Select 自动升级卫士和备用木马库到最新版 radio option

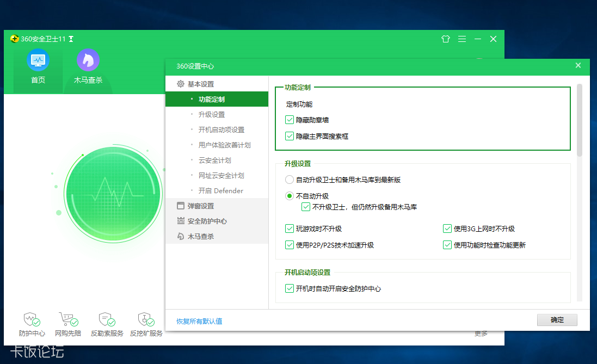pyautogui.click(x=290, y=180)
